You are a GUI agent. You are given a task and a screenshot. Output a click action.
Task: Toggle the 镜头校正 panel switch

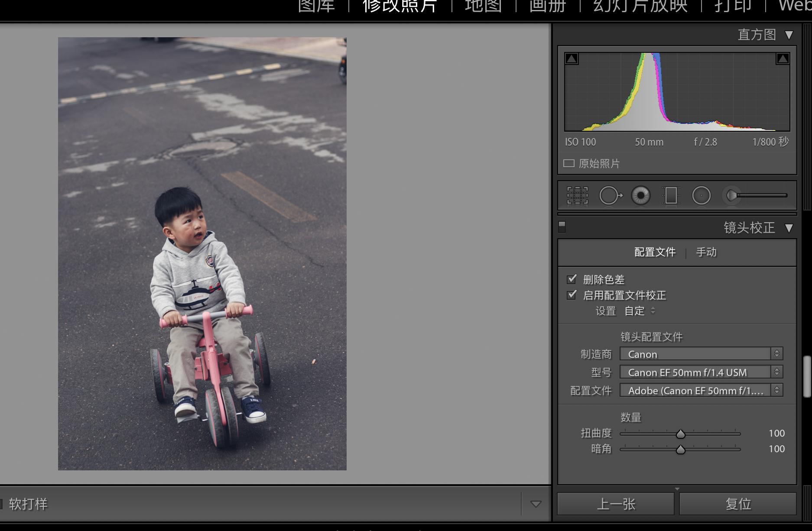click(x=562, y=227)
